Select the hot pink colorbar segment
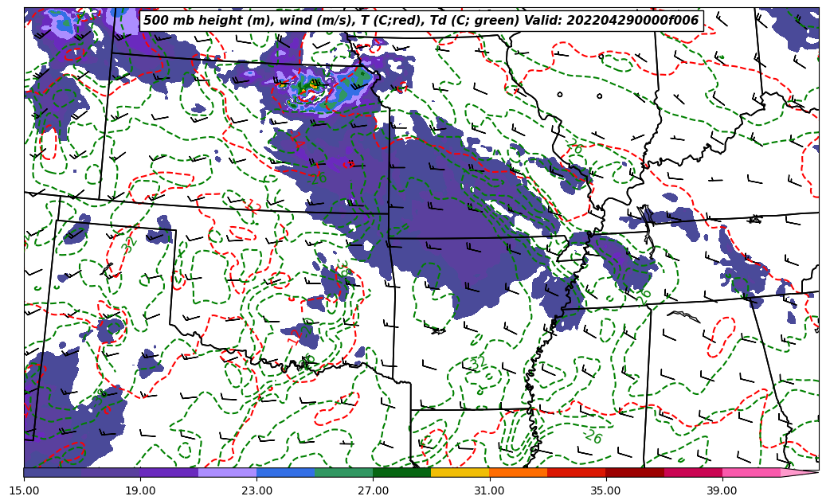The image size is (826, 504). (750, 473)
